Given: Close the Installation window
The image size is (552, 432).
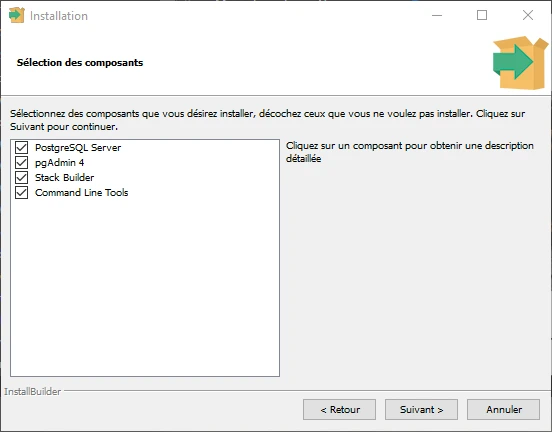Looking at the screenshot, I should 528,15.
